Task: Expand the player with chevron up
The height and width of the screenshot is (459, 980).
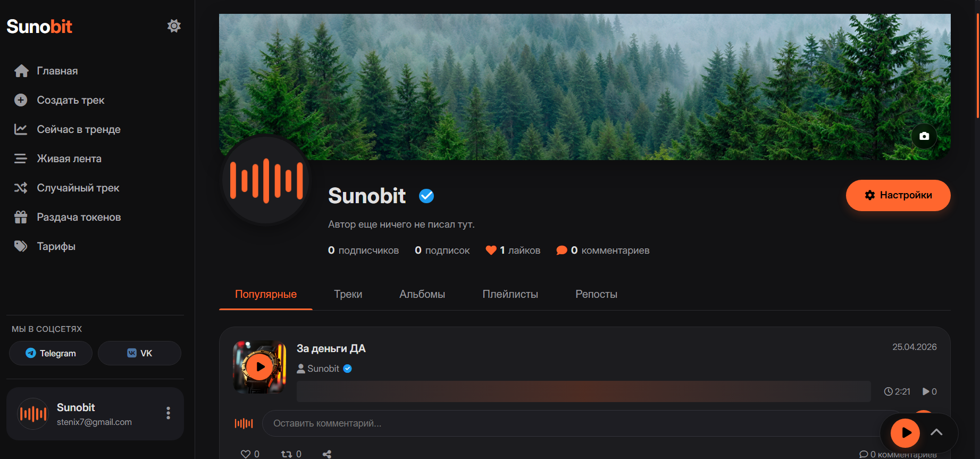Action: pos(936,432)
